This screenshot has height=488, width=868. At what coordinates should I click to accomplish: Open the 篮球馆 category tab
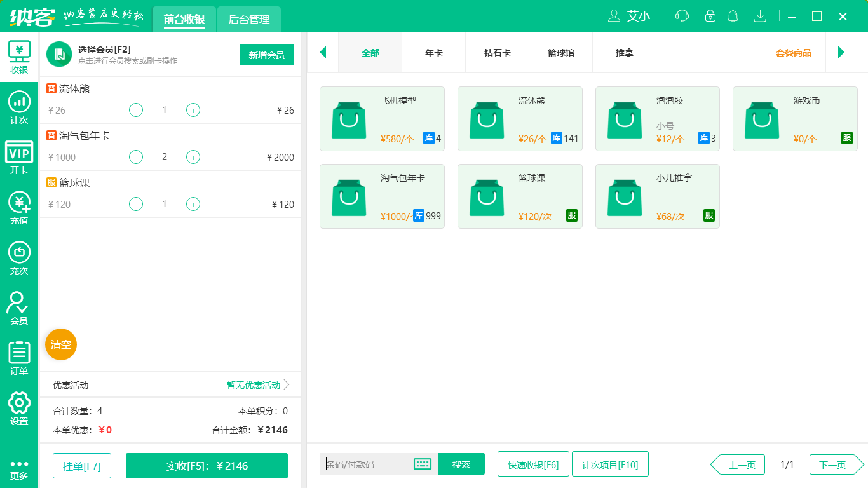(x=560, y=53)
